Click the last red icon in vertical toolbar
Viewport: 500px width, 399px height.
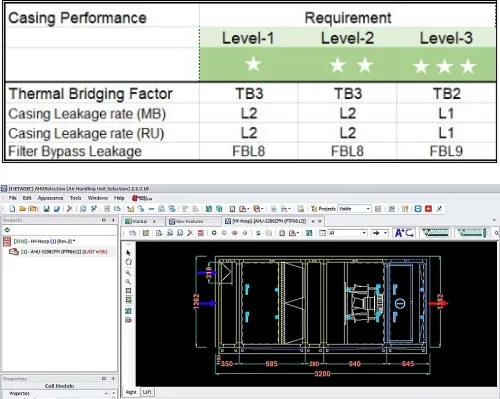point(128,320)
